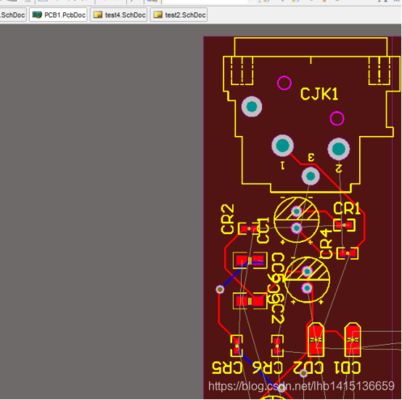
Task: Select the CR2 resistor footprint
Action: pyautogui.click(x=249, y=229)
